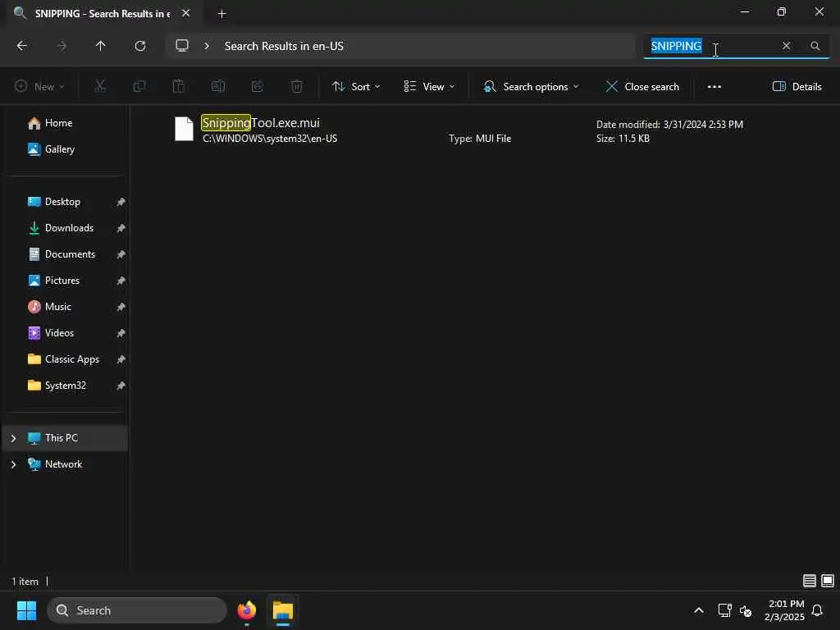The height and width of the screenshot is (630, 840).
Task: Open Documents quick access folder
Action: click(70, 254)
